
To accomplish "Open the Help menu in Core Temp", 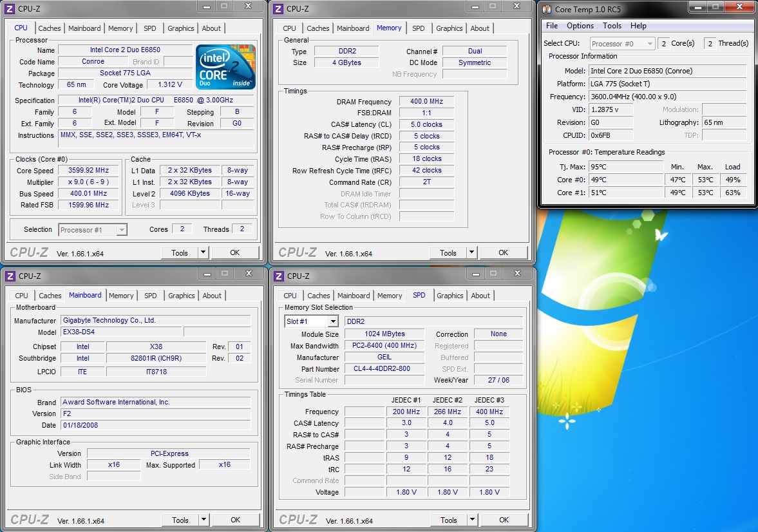I will tap(638, 26).
